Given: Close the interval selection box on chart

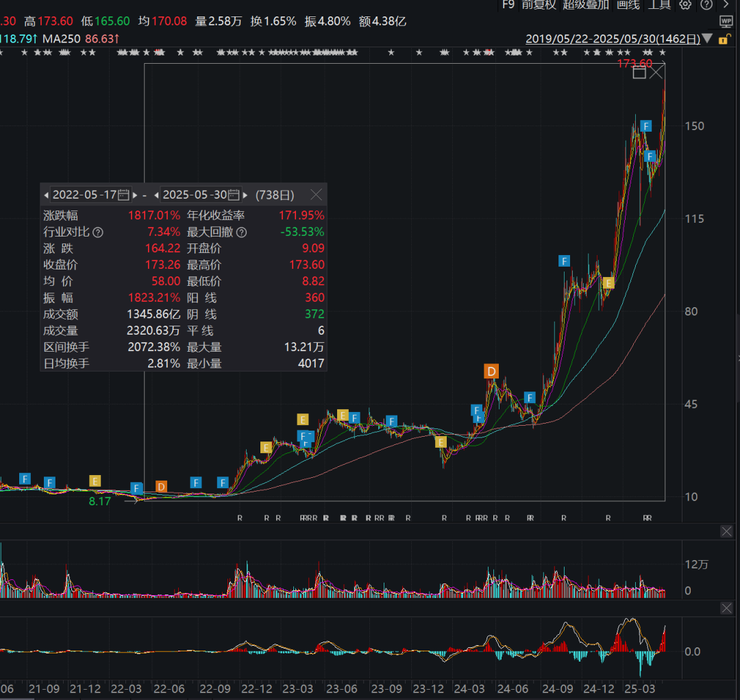Looking at the screenshot, I should [656, 72].
